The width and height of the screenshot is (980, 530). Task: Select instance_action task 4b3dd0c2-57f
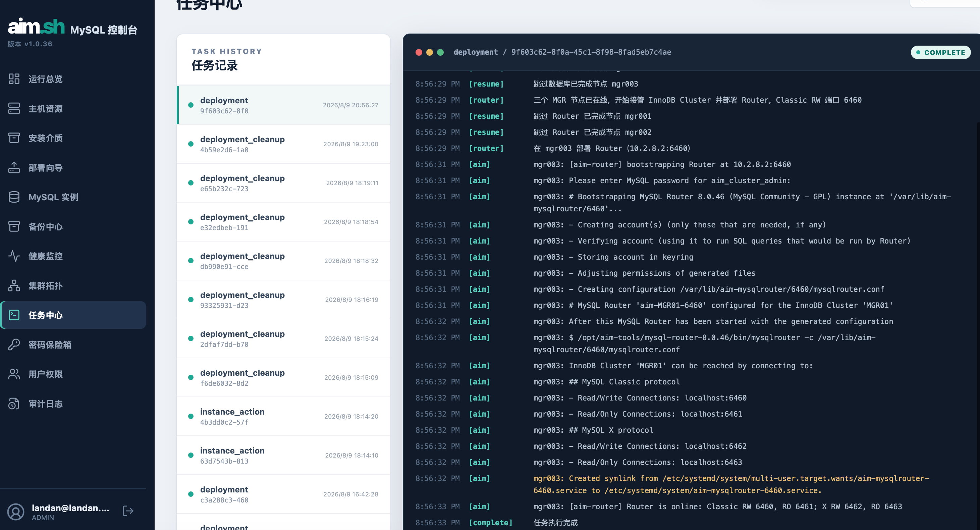(283, 416)
